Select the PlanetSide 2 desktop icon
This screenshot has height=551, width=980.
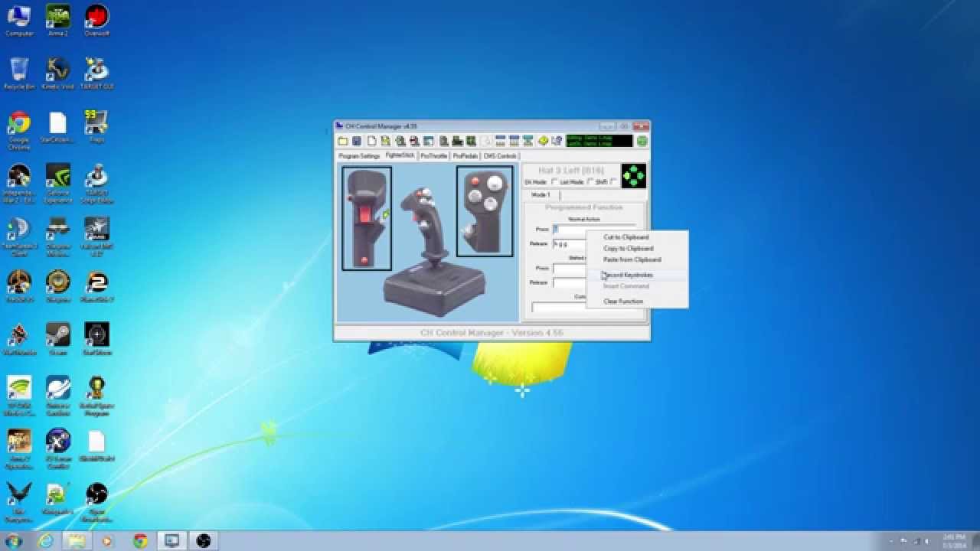[x=96, y=286]
